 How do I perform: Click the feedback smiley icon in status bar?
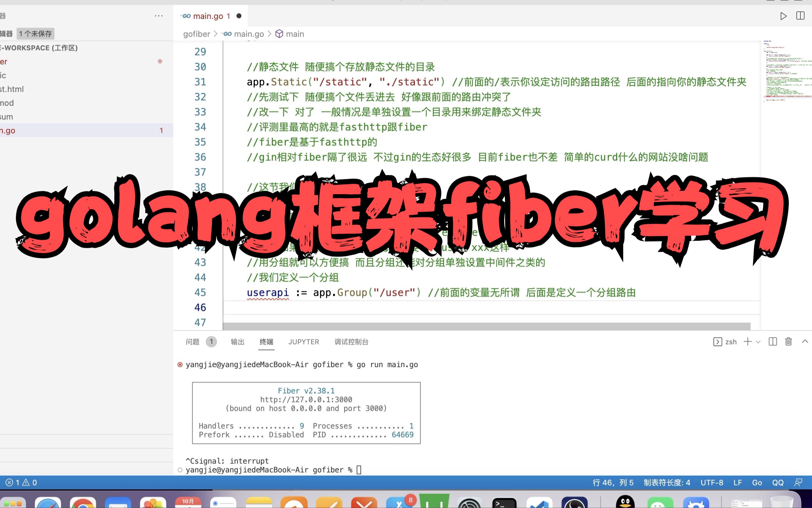(x=798, y=483)
